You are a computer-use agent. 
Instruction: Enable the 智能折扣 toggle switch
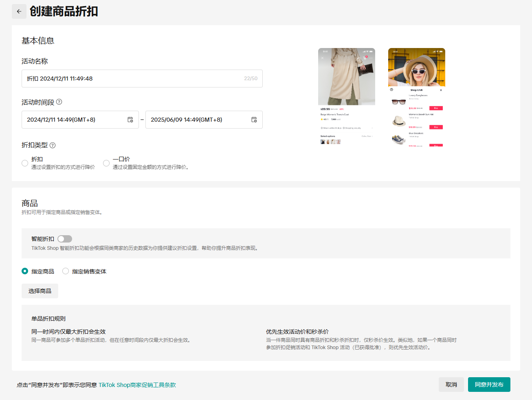(x=65, y=239)
